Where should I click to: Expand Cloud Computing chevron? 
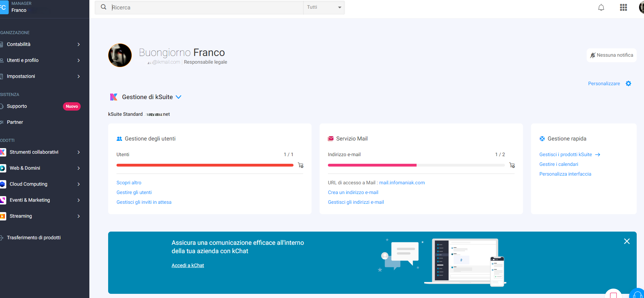[x=79, y=184]
